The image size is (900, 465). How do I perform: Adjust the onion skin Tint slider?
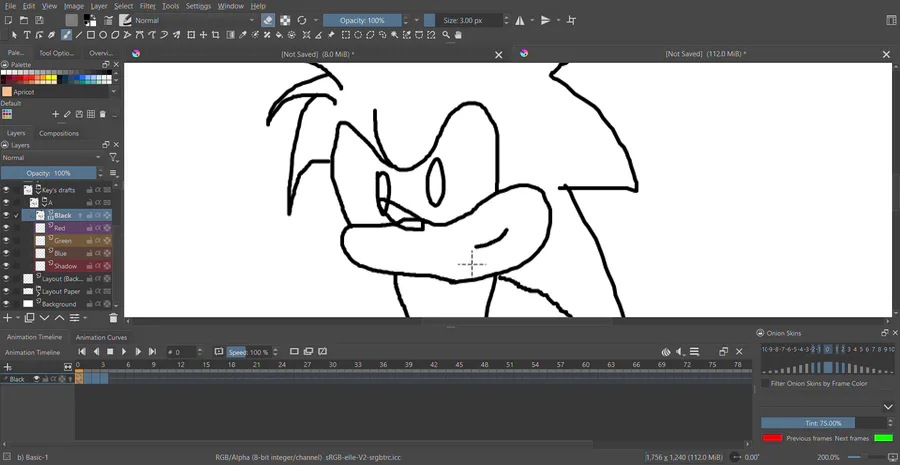(x=824, y=423)
